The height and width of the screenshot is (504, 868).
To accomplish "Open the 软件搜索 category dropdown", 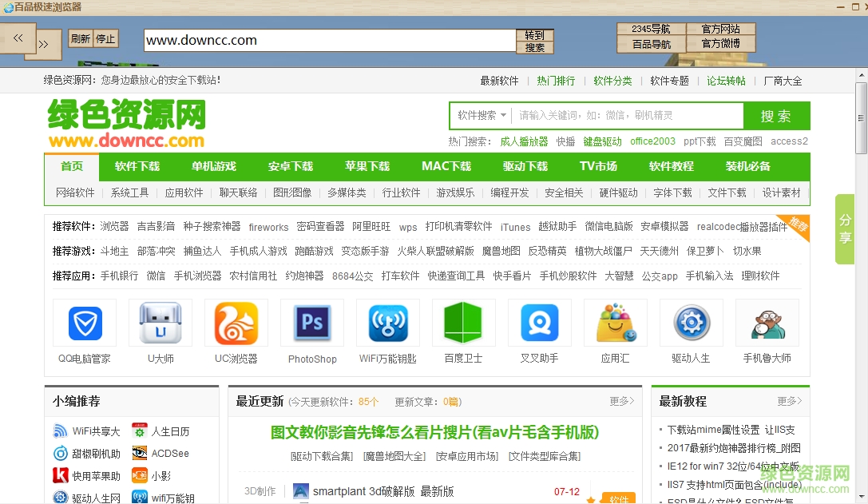I will pyautogui.click(x=483, y=115).
